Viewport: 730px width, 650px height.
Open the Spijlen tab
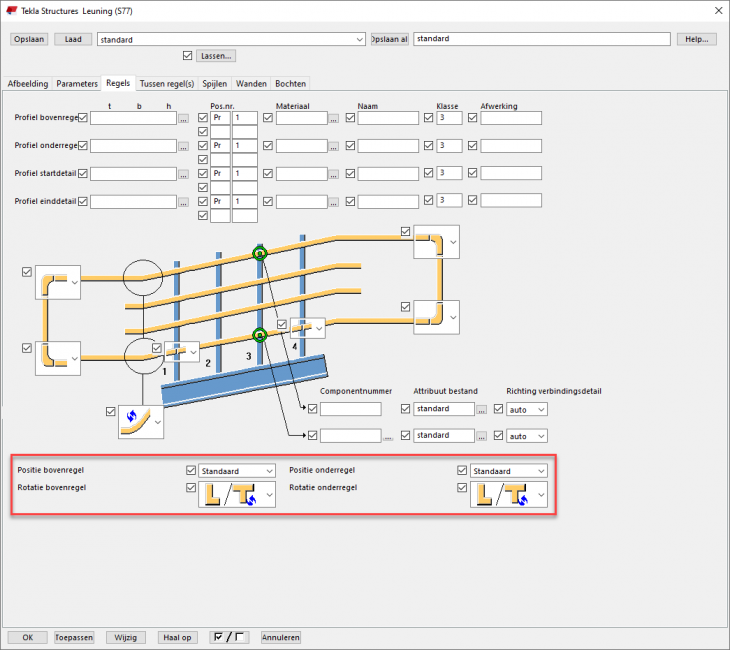pos(215,84)
